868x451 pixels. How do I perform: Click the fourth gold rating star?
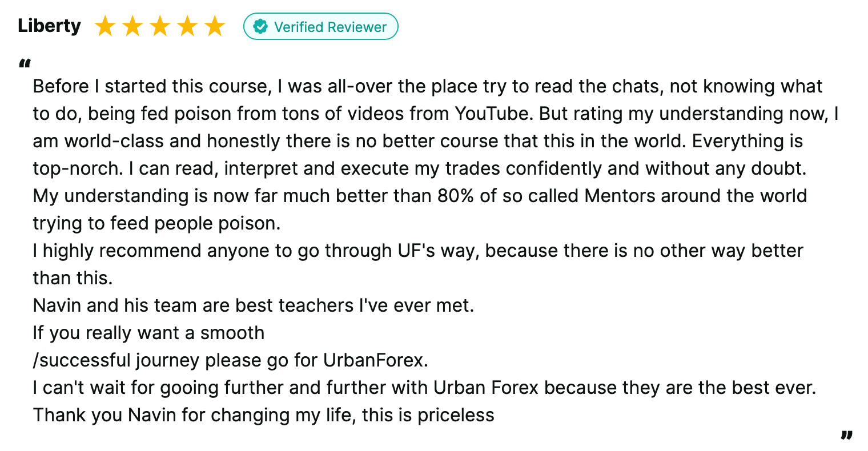[187, 26]
